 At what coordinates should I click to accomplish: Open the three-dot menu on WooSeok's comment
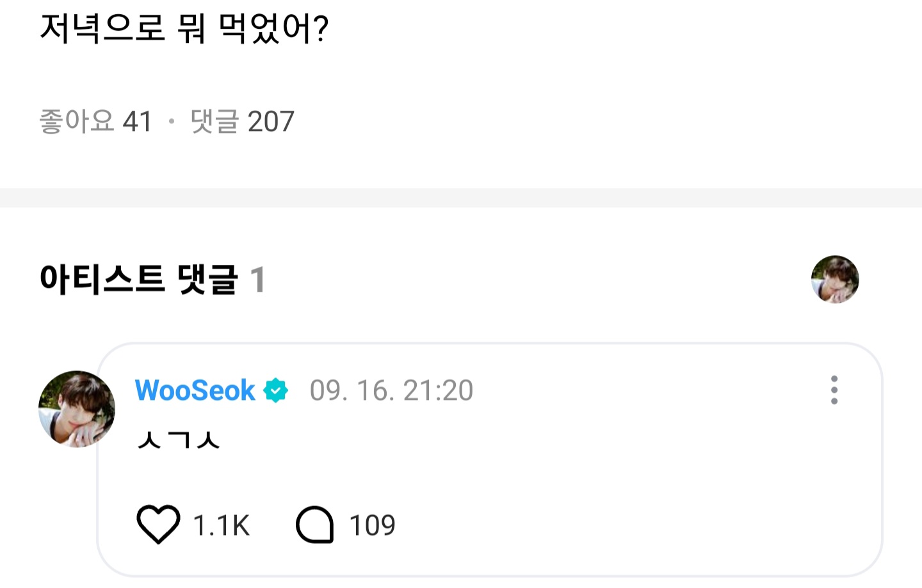[x=834, y=390]
